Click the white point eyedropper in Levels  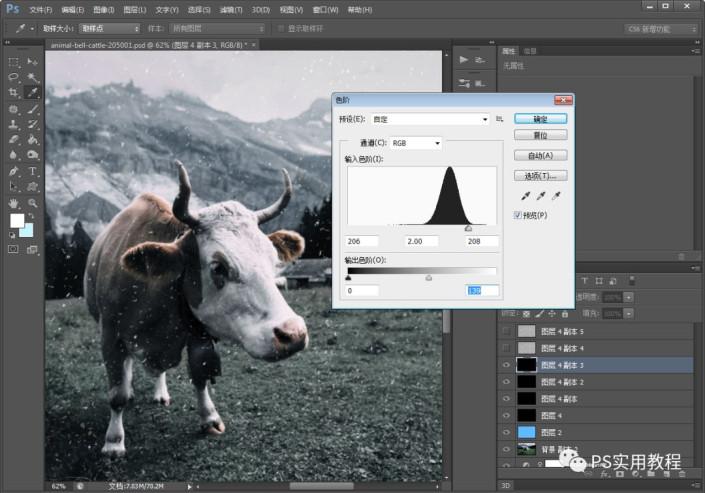pos(556,196)
